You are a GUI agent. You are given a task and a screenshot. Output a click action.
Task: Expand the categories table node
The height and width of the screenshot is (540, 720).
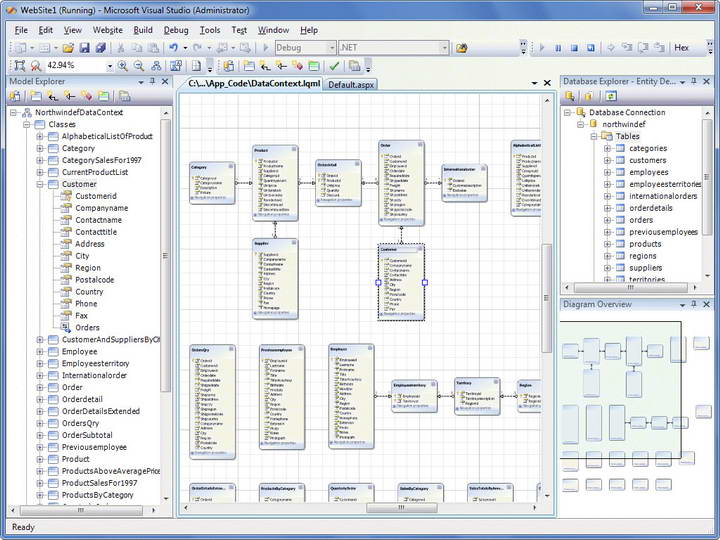[607, 148]
